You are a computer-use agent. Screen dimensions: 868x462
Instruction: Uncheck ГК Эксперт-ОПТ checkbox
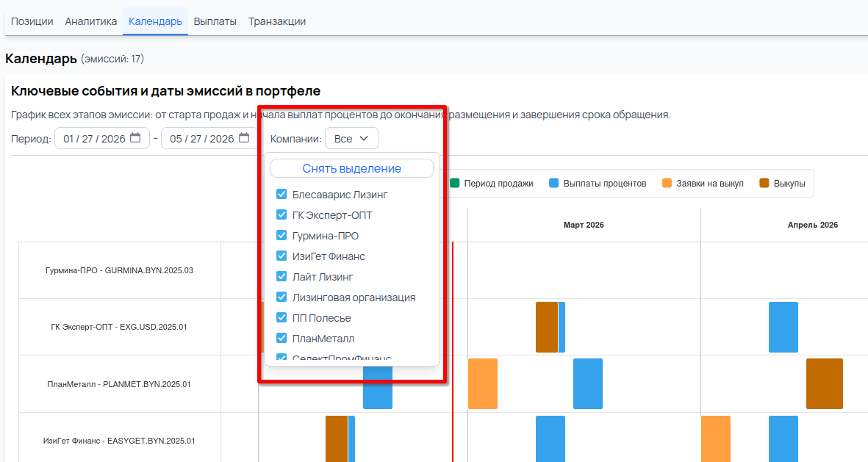click(281, 215)
